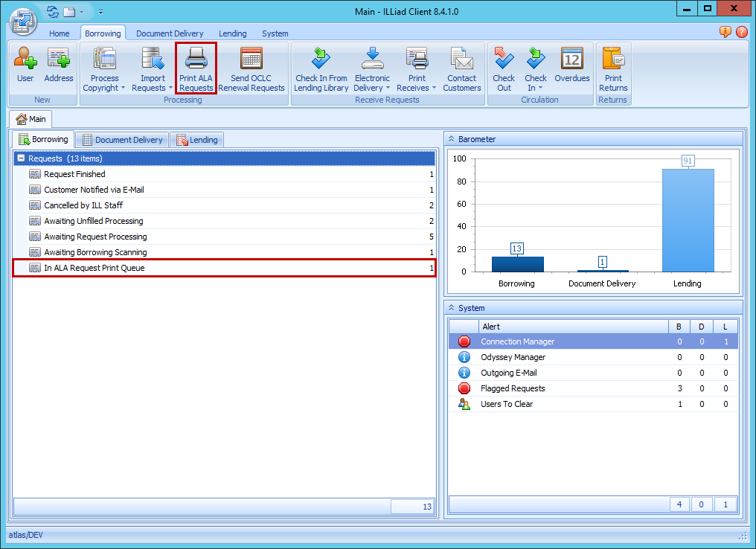756x549 pixels.
Task: Expand the Electronic Delivery dropdown
Action: coord(372,83)
